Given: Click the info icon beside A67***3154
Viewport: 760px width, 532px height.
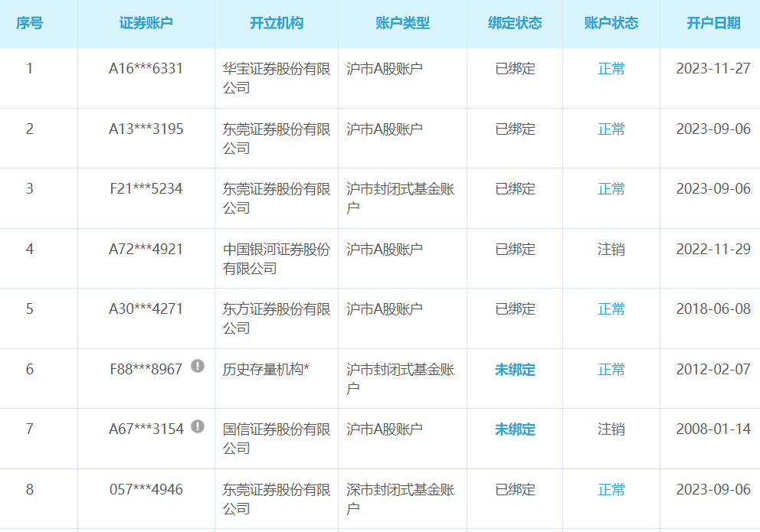Looking at the screenshot, I should (198, 425).
